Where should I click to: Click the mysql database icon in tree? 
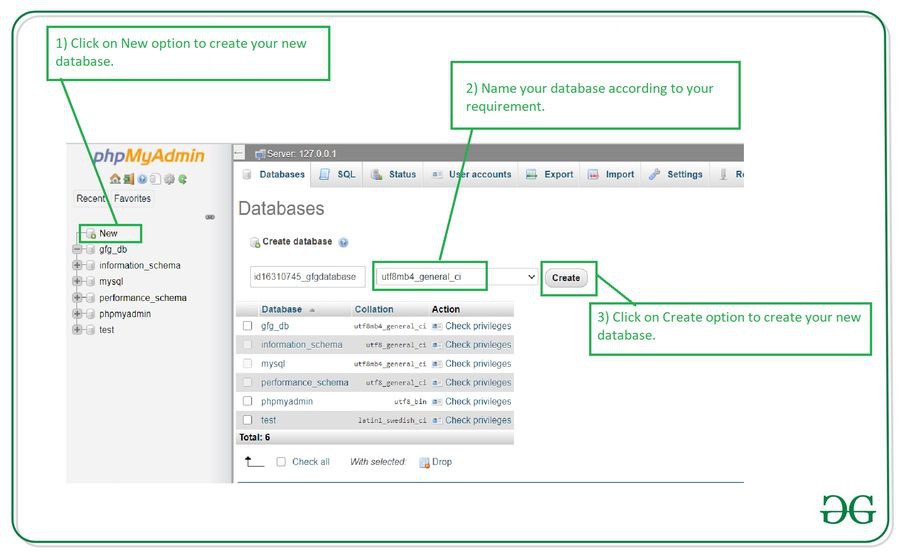[90, 281]
